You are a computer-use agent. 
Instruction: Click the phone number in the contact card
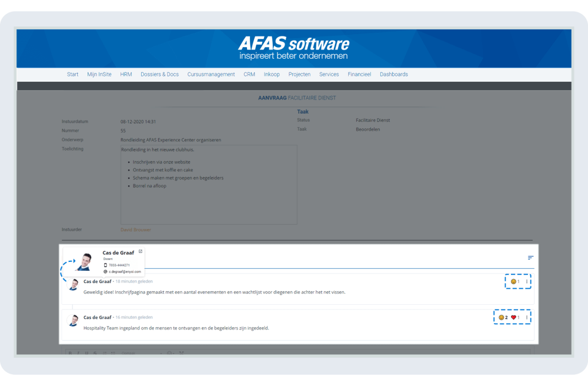(x=119, y=265)
